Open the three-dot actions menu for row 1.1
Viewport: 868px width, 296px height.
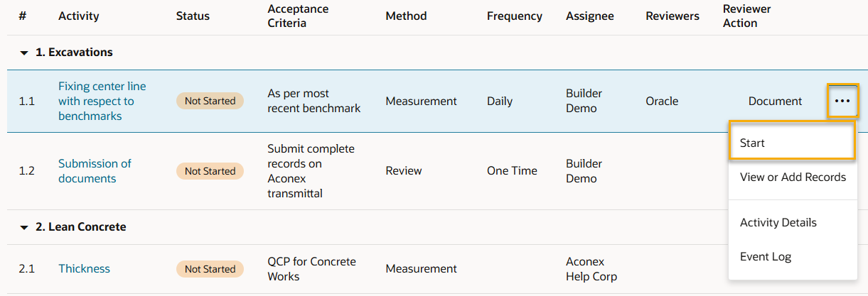(842, 101)
